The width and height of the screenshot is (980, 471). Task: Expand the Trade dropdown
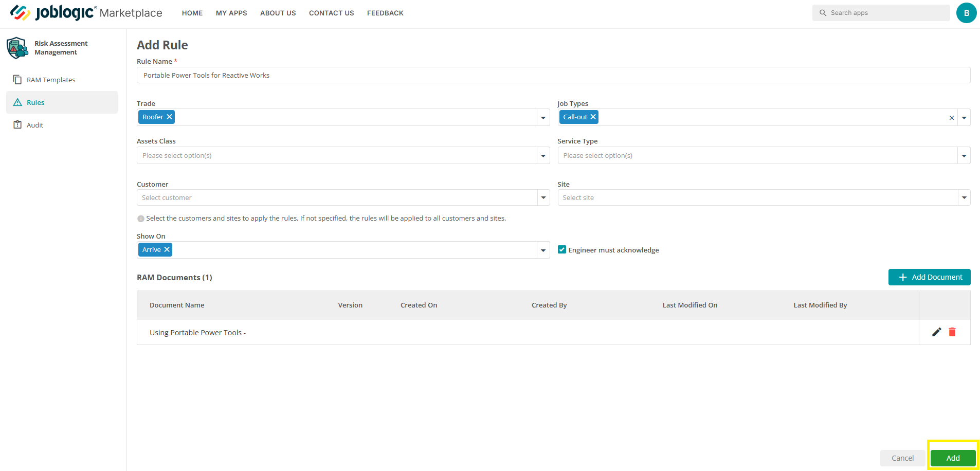pos(543,118)
